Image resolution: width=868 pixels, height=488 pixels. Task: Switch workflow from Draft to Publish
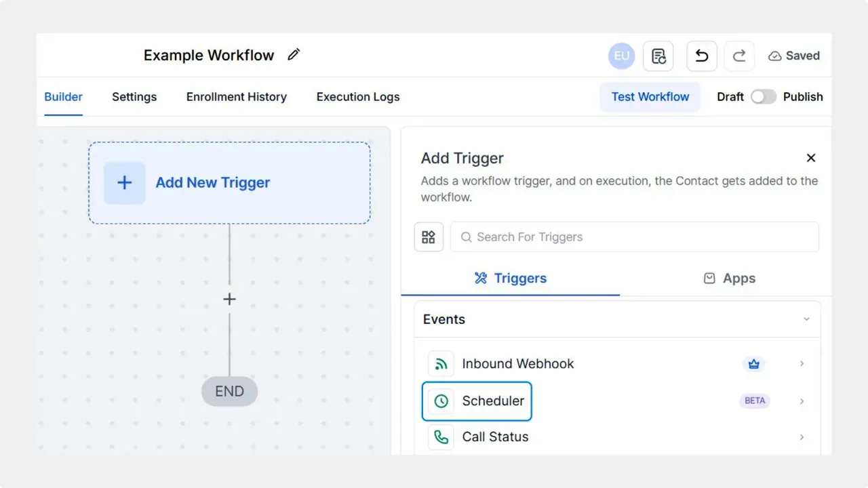coord(764,97)
